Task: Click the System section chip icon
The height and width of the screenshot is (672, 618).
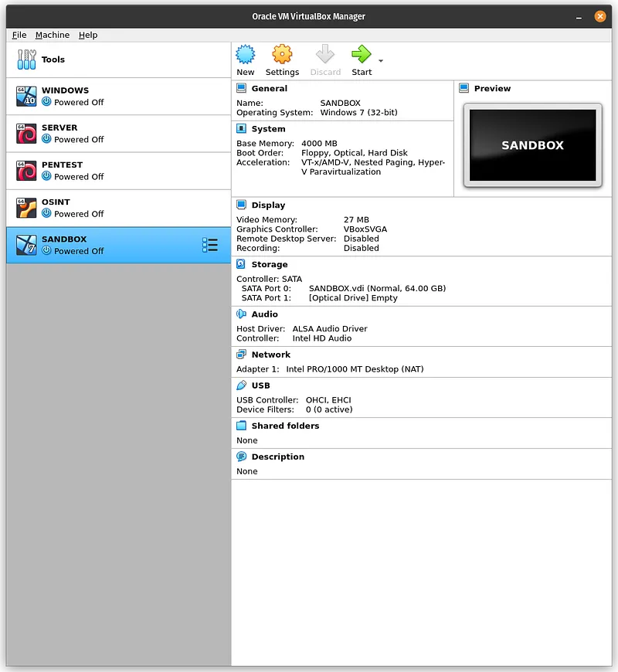Action: (x=241, y=128)
